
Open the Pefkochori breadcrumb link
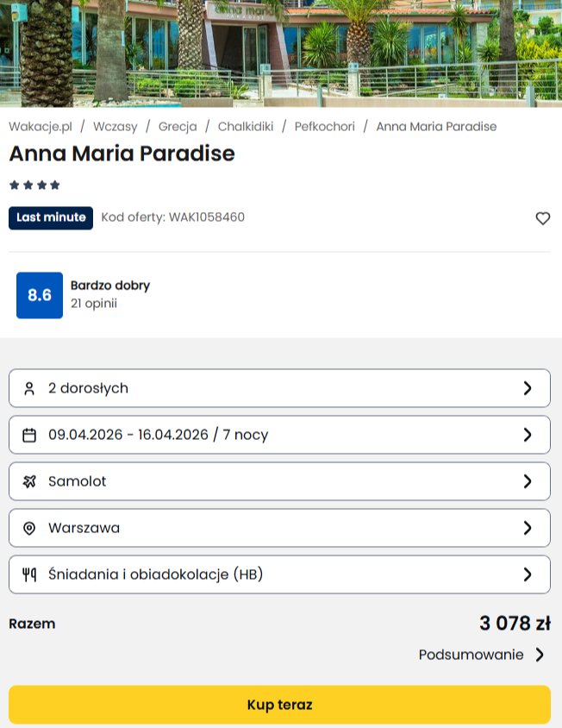tap(324, 126)
